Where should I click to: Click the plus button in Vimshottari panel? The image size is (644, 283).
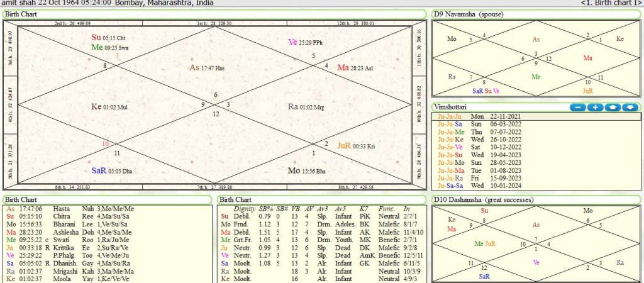(596, 108)
